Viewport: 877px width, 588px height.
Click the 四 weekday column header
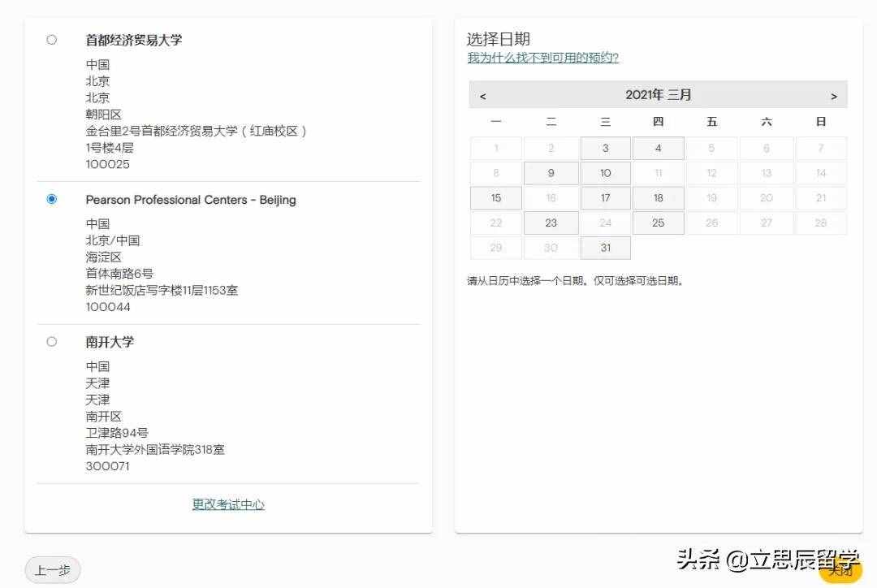(659, 121)
